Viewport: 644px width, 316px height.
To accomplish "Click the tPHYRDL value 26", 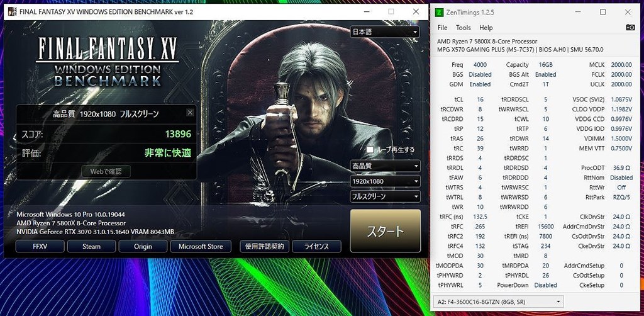I will [x=545, y=275].
